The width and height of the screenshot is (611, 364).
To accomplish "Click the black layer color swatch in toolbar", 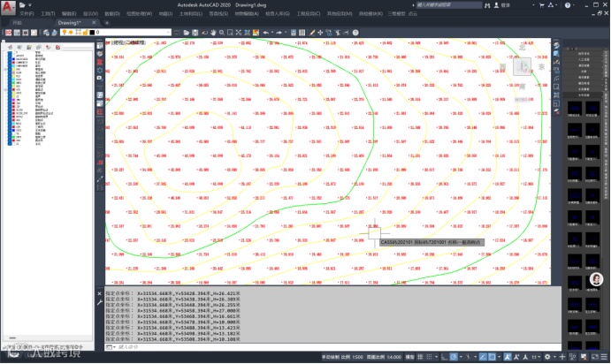I will tap(92, 33).
